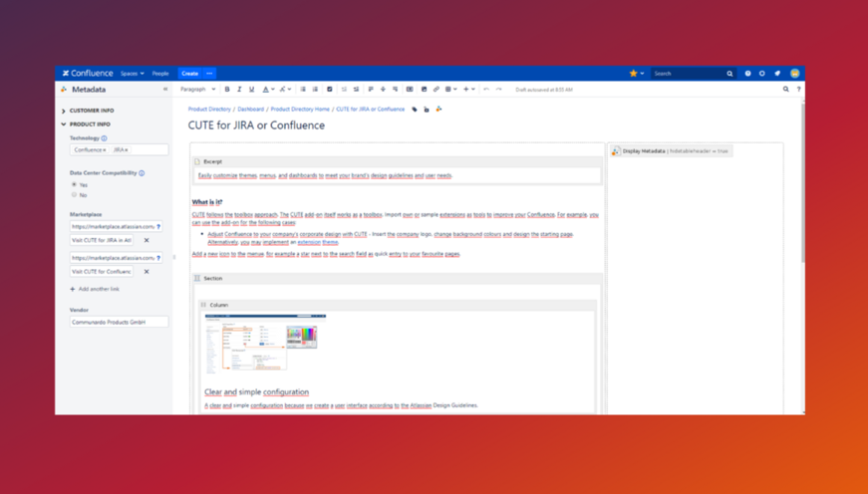Align text right
Viewport: 868px width, 494px height.
[x=395, y=89]
